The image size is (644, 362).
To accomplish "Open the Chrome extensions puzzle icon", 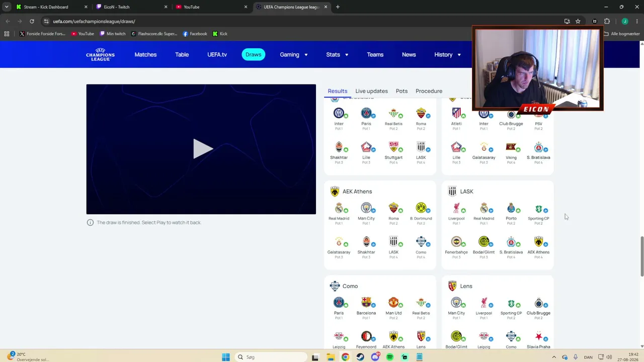I will (607, 21).
